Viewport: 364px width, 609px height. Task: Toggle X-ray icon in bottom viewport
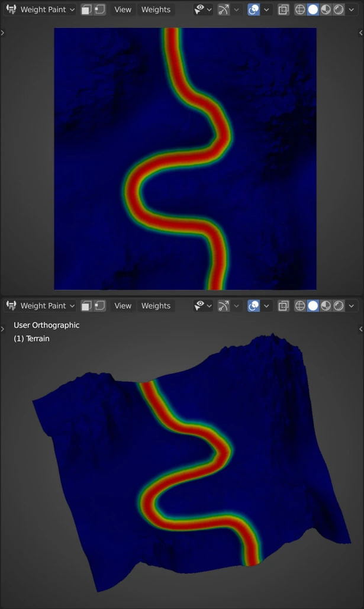point(284,306)
